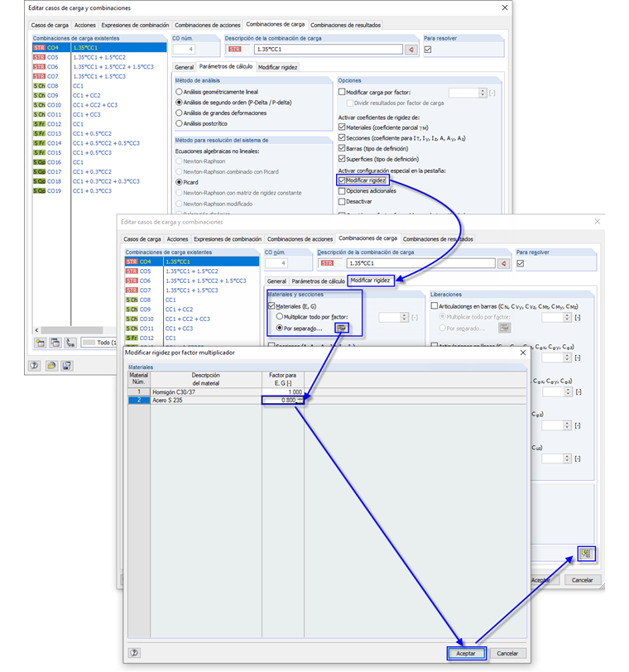The height and width of the screenshot is (672, 629).
Task: Select Por separado for materials
Action: (280, 328)
